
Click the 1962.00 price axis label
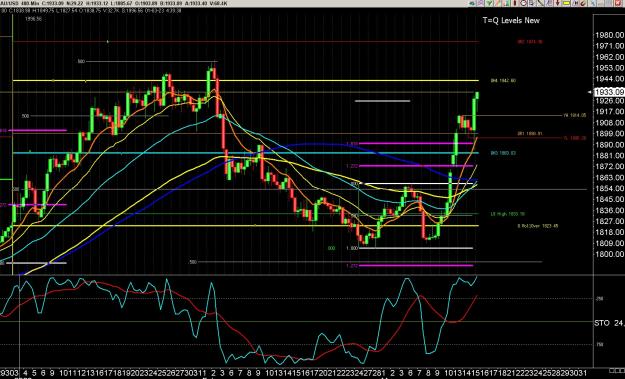tap(609, 57)
